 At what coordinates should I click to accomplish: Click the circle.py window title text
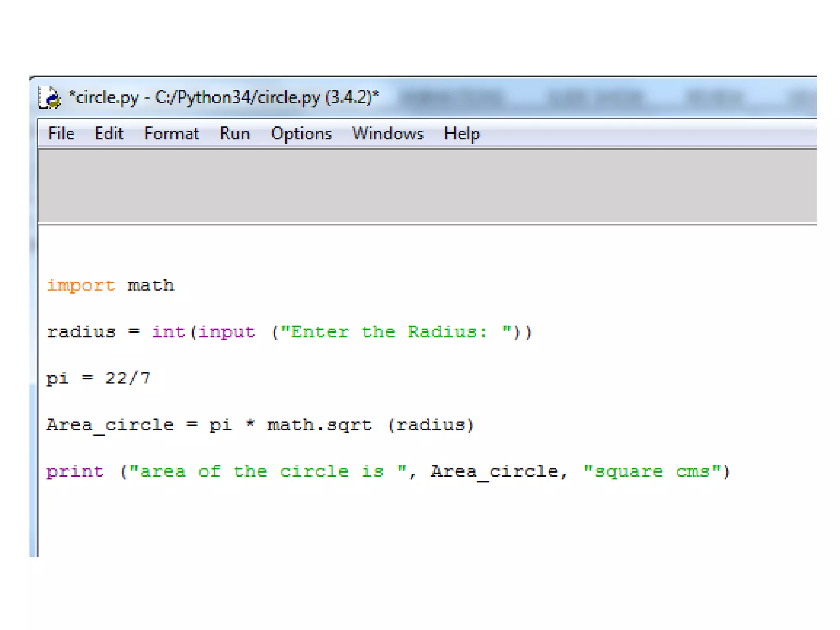tap(224, 98)
